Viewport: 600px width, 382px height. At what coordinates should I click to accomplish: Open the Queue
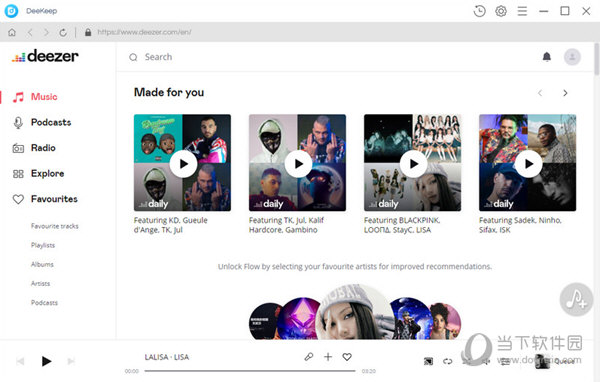coord(556,361)
